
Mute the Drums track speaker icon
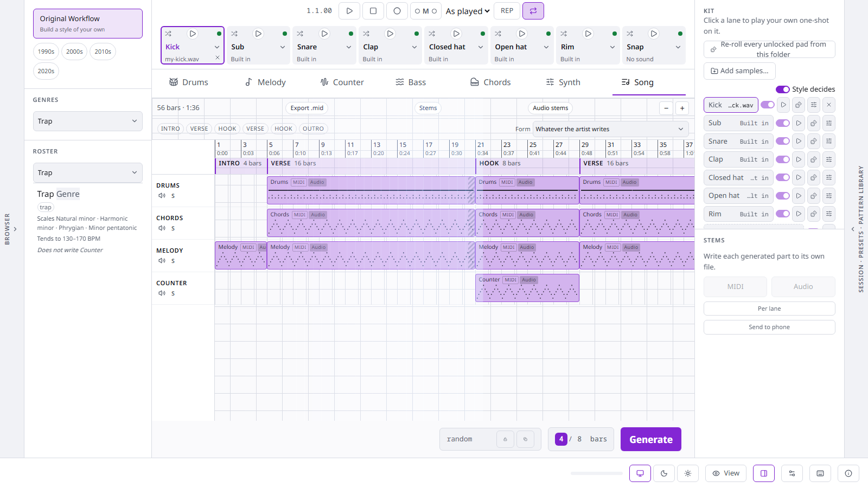click(x=162, y=196)
